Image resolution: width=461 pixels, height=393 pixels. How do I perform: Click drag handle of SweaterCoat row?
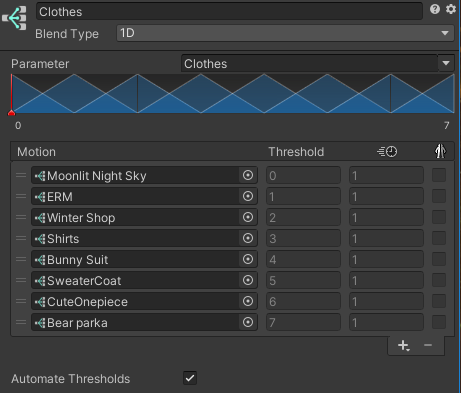coord(21,280)
